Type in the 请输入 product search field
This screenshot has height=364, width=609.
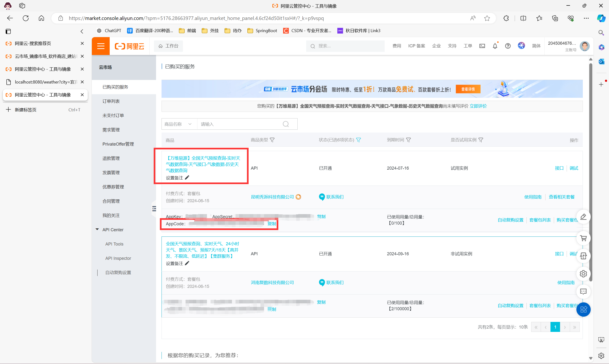click(239, 124)
